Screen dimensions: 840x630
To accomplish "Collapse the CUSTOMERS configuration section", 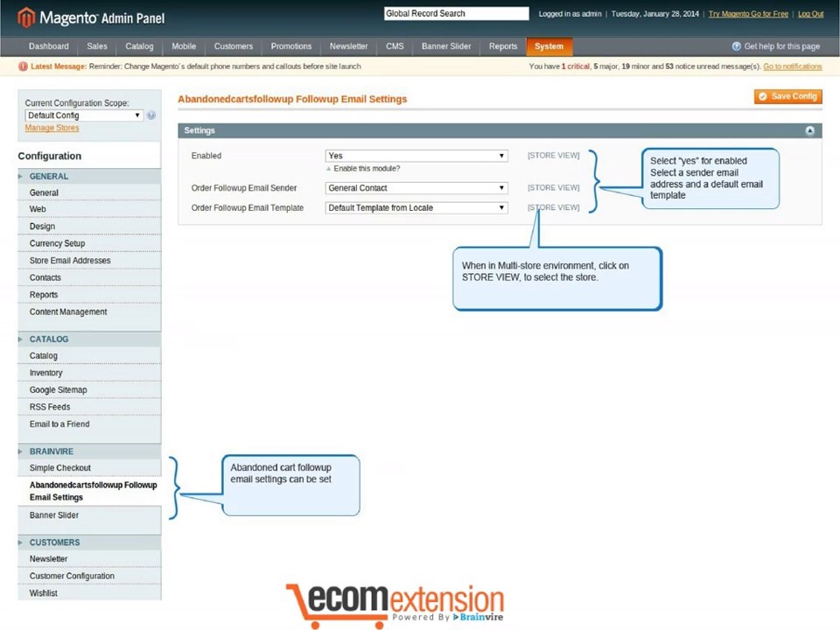I will [x=89, y=542].
